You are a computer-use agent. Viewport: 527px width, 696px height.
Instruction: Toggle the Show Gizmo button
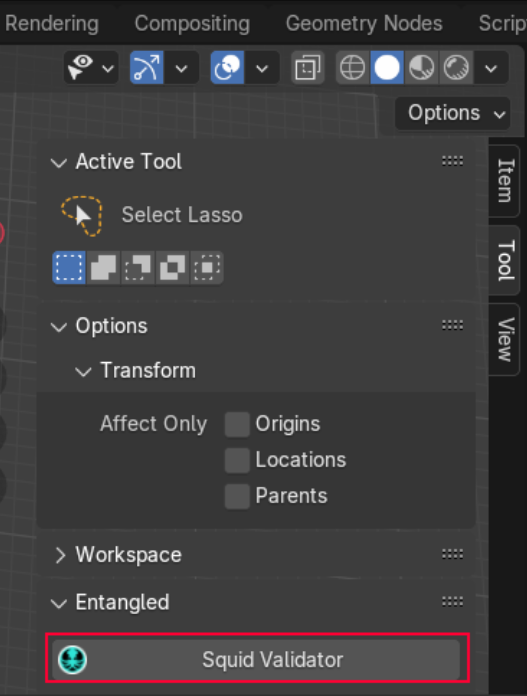pos(147,68)
